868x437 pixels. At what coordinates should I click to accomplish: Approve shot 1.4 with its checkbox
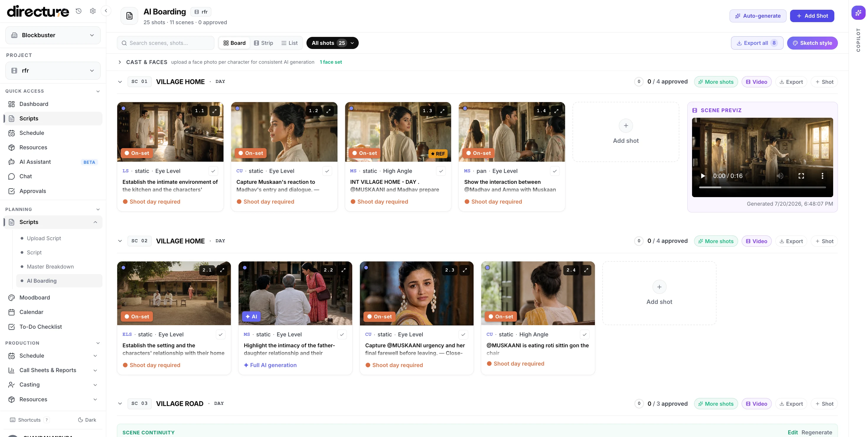tap(555, 171)
